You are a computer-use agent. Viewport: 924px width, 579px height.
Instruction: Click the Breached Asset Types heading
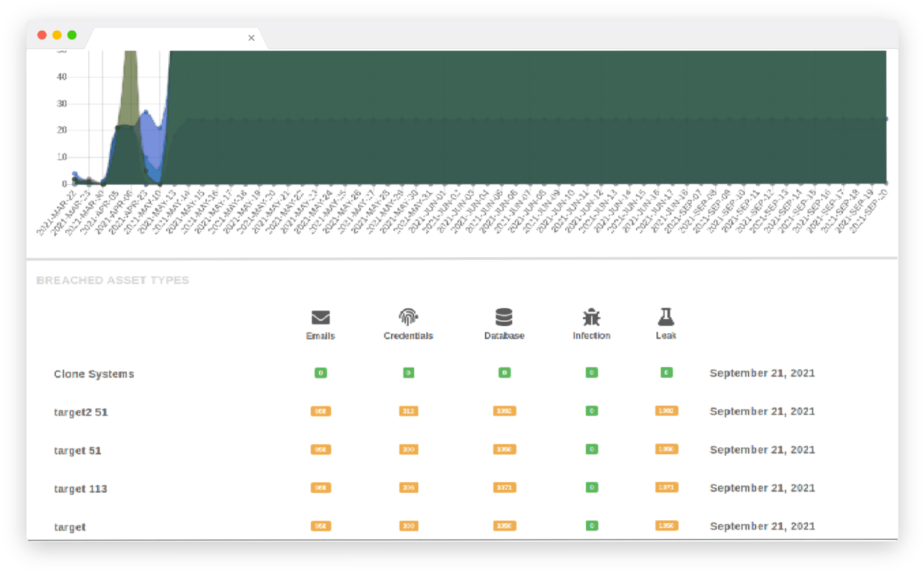[x=112, y=280]
